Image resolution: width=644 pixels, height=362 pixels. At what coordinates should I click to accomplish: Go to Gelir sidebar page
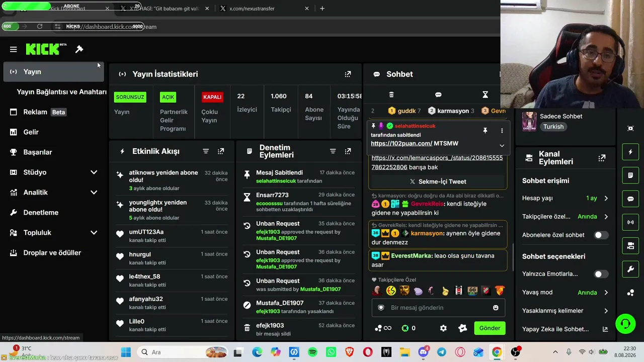(x=53, y=132)
